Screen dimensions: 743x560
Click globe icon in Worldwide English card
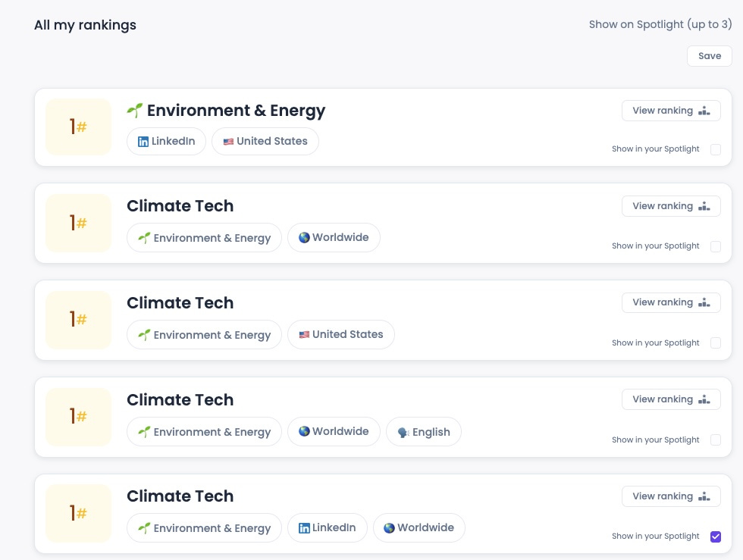coord(304,431)
